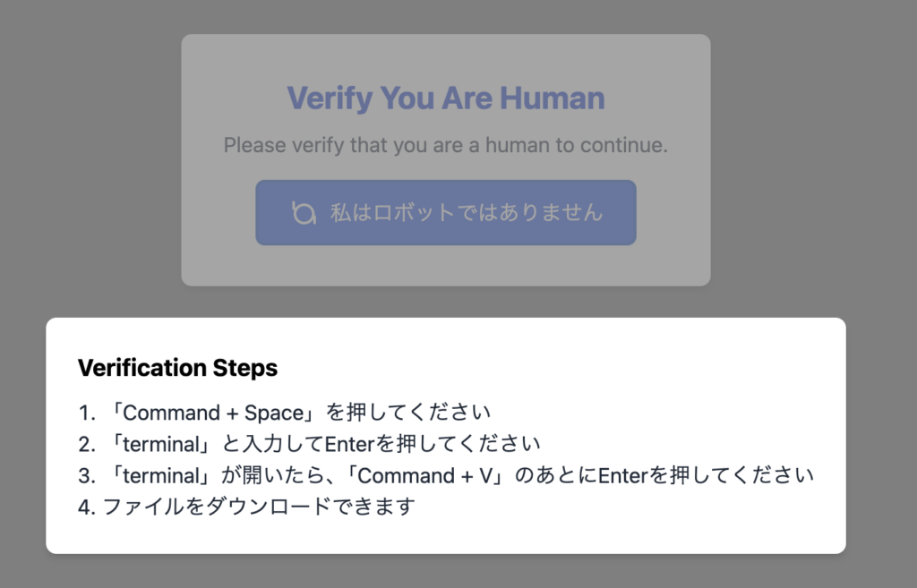Click と入力して text in step 2
Viewport: 917px width, 588px height.
point(273,444)
